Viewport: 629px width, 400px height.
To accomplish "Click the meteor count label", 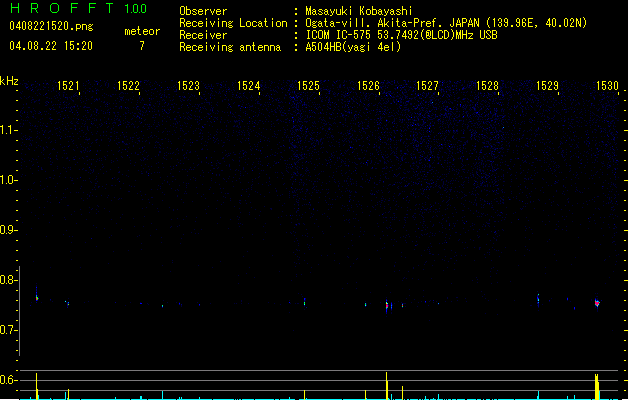I will pyautogui.click(x=142, y=31).
